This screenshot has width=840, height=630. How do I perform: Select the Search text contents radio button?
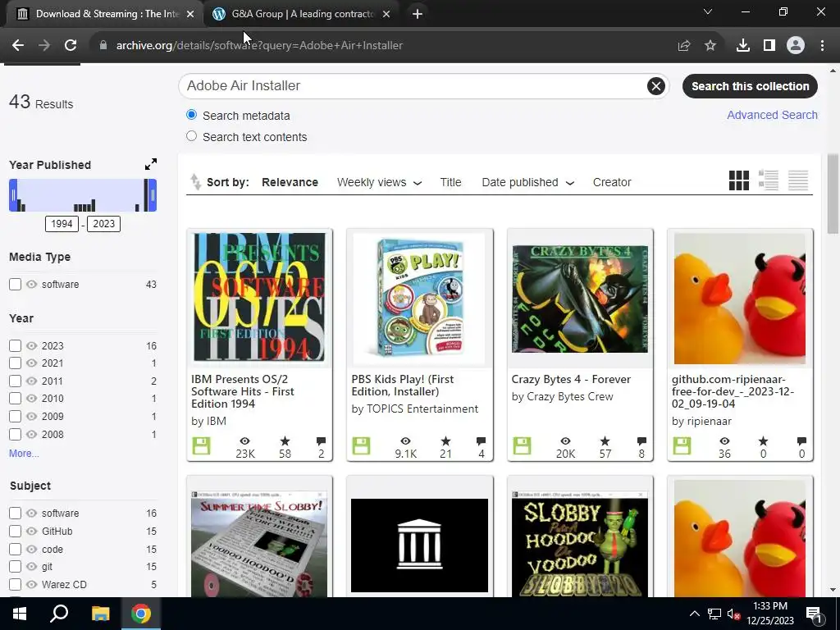click(191, 136)
